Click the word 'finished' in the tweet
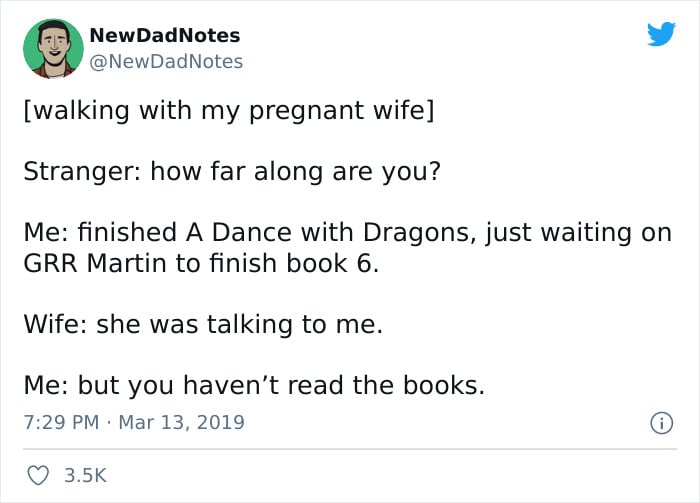700x503 pixels. coord(127,233)
